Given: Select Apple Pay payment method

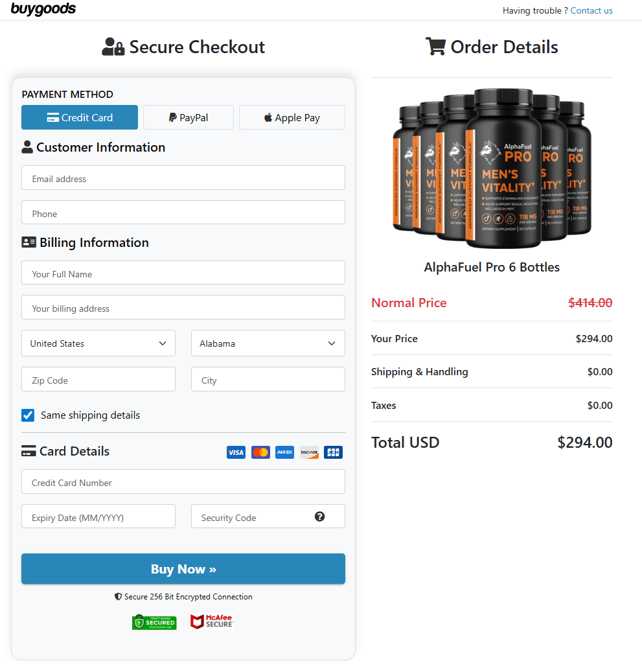Looking at the screenshot, I should click(x=292, y=117).
